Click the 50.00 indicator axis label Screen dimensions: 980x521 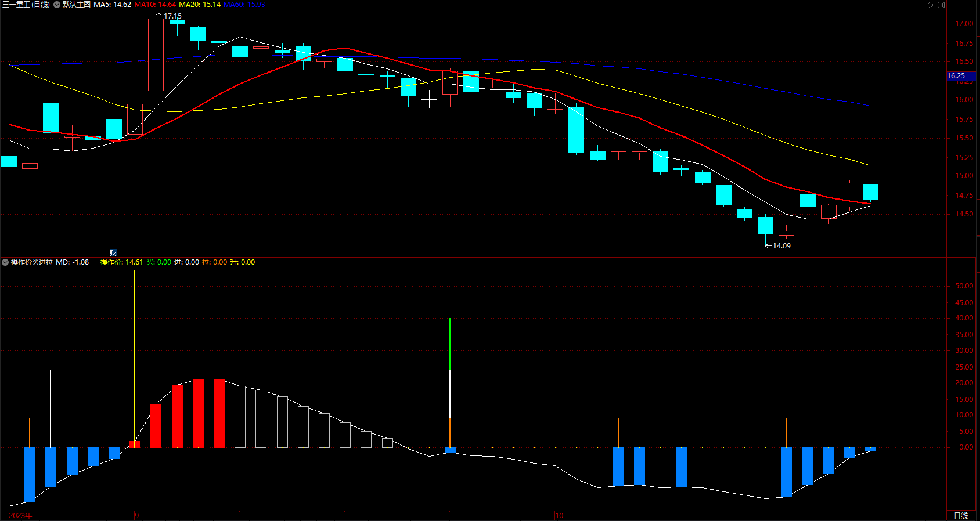tap(964, 286)
